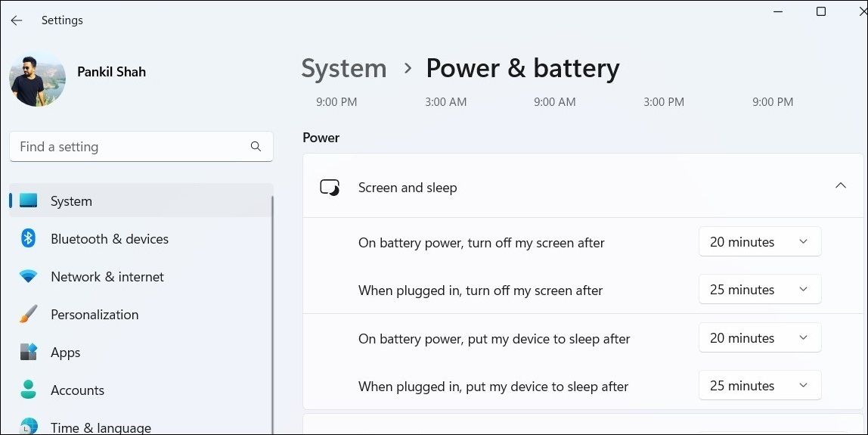This screenshot has width=868, height=435.
Task: Open Pankil Shah account name
Action: coord(111,72)
